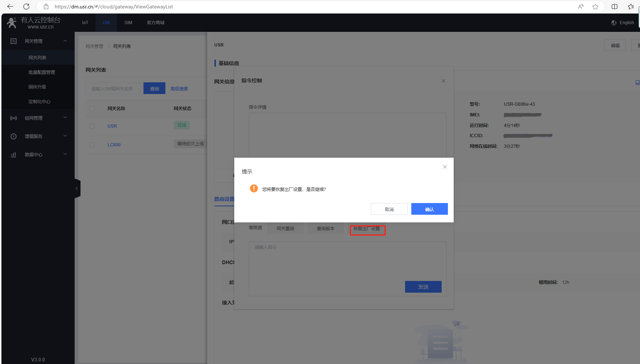640x364 pixels.
Task: Tick the checkbox for USR gateway
Action: pyautogui.click(x=92, y=126)
